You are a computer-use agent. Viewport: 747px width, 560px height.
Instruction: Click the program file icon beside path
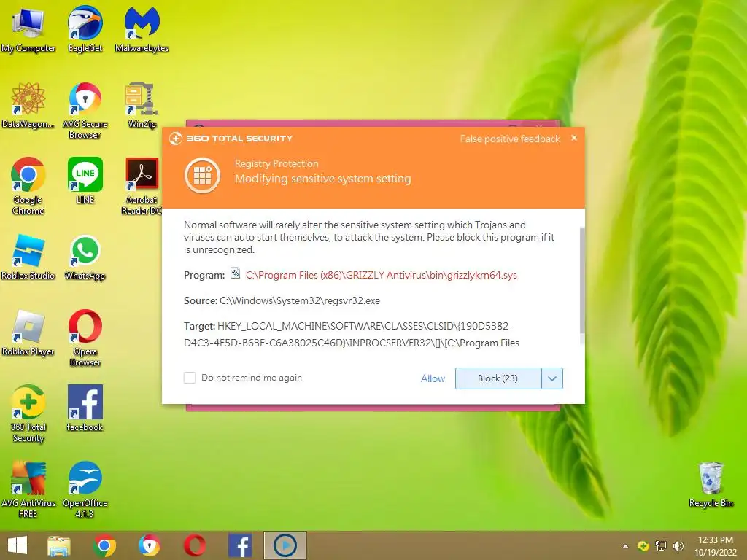click(x=235, y=273)
